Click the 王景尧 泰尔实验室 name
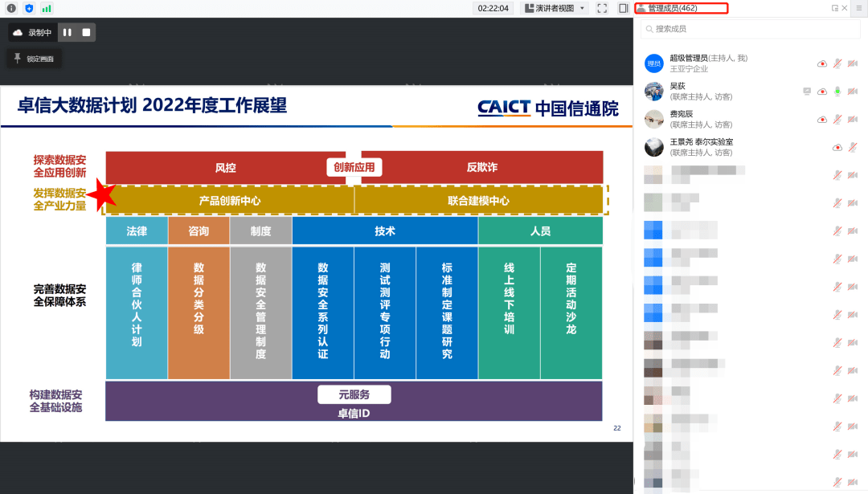The width and height of the screenshot is (868, 494). pyautogui.click(x=702, y=141)
